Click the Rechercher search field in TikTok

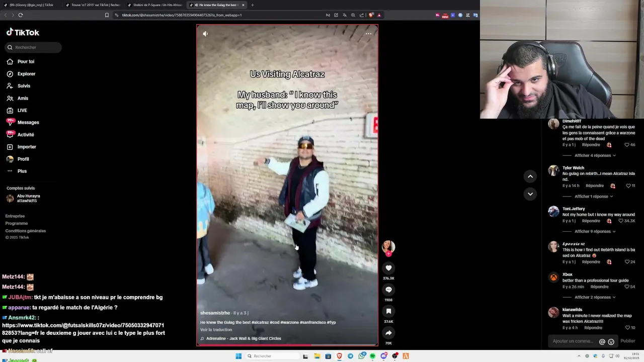pos(33,47)
